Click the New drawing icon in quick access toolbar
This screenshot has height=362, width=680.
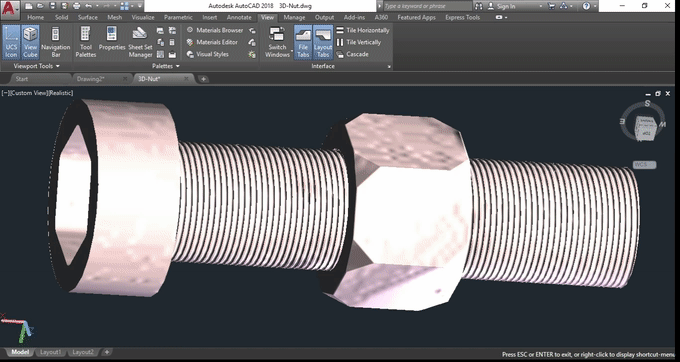pyautogui.click(x=29, y=6)
